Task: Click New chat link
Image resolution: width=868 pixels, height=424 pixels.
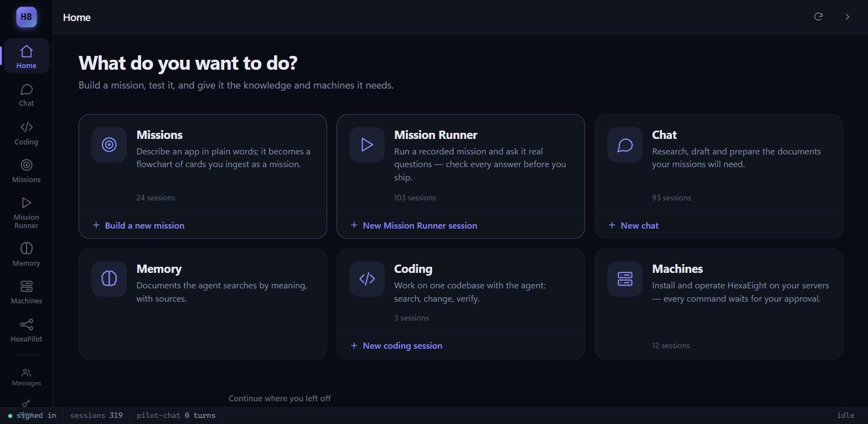Action: (633, 225)
